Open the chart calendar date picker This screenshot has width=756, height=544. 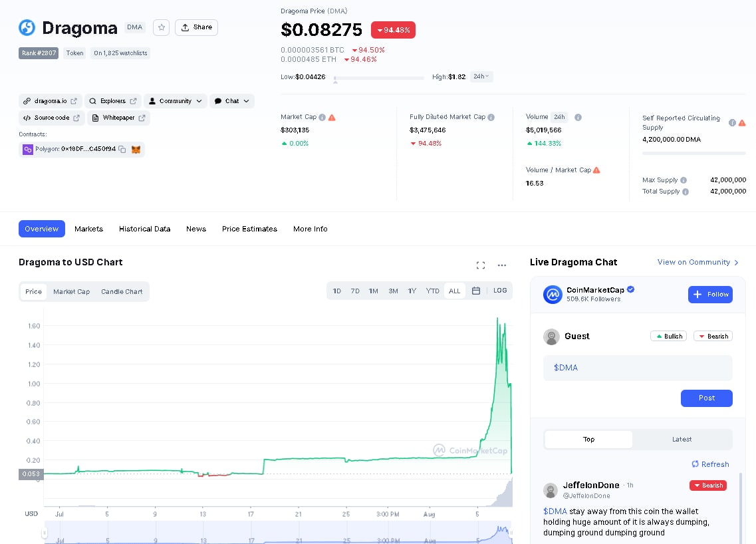click(x=476, y=291)
